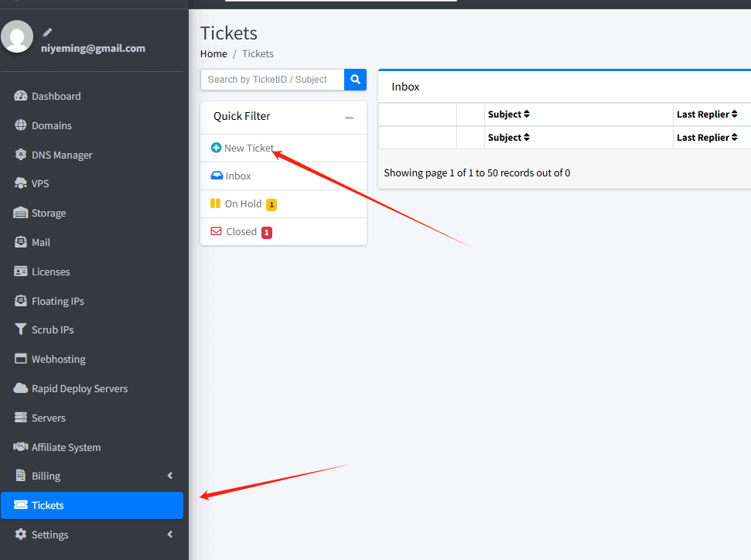The height and width of the screenshot is (560, 751).
Task: Click the New Ticket plus icon
Action: (216, 148)
